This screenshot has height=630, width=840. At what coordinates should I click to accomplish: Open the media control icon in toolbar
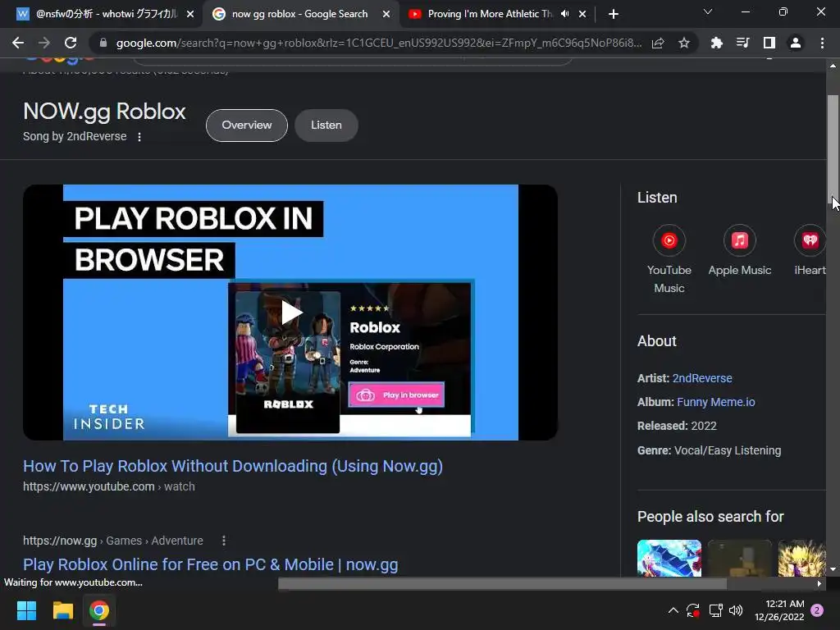pyautogui.click(x=742, y=43)
